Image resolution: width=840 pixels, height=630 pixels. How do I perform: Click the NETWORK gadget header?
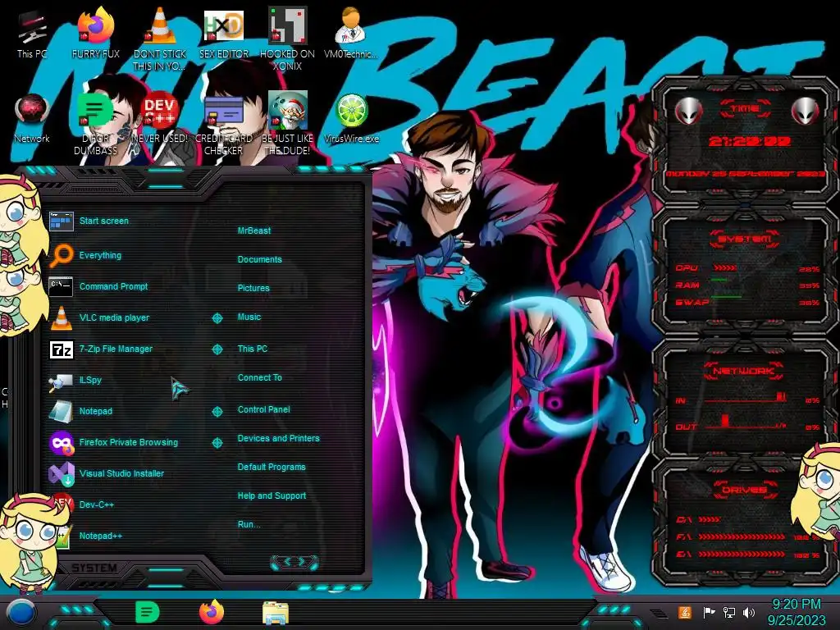pos(743,371)
